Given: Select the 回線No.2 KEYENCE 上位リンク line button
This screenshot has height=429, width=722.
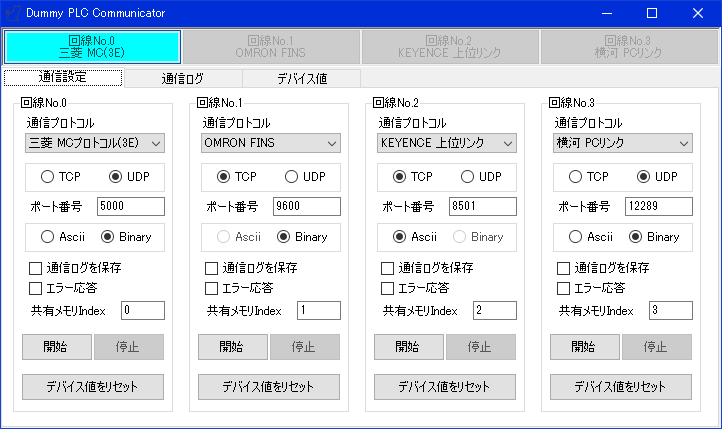Looking at the screenshot, I should (450, 47).
